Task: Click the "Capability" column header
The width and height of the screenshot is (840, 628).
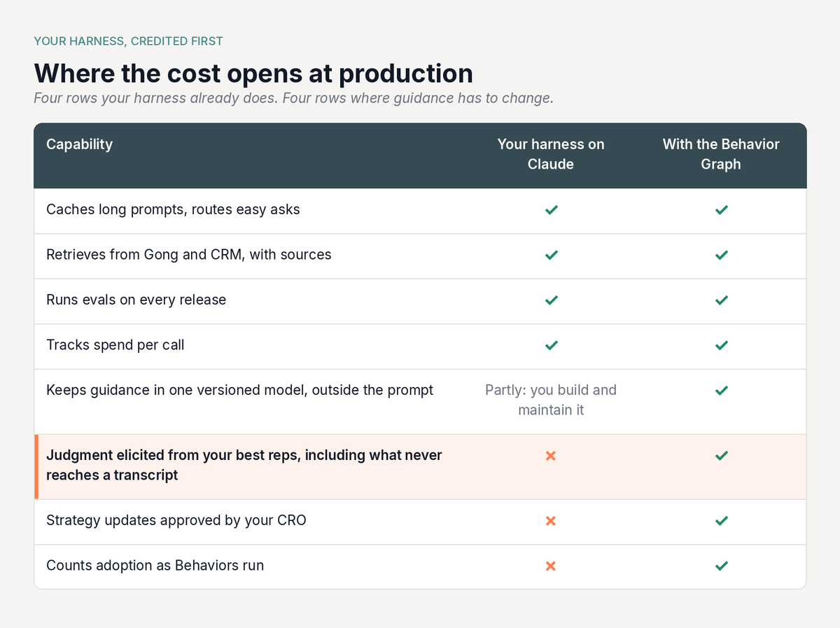Action: tap(79, 144)
